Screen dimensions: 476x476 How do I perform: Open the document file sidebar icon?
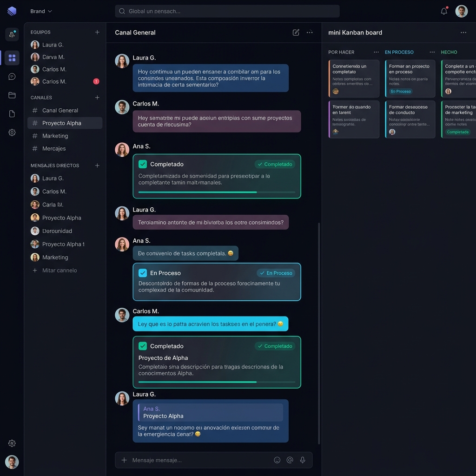click(x=12, y=114)
